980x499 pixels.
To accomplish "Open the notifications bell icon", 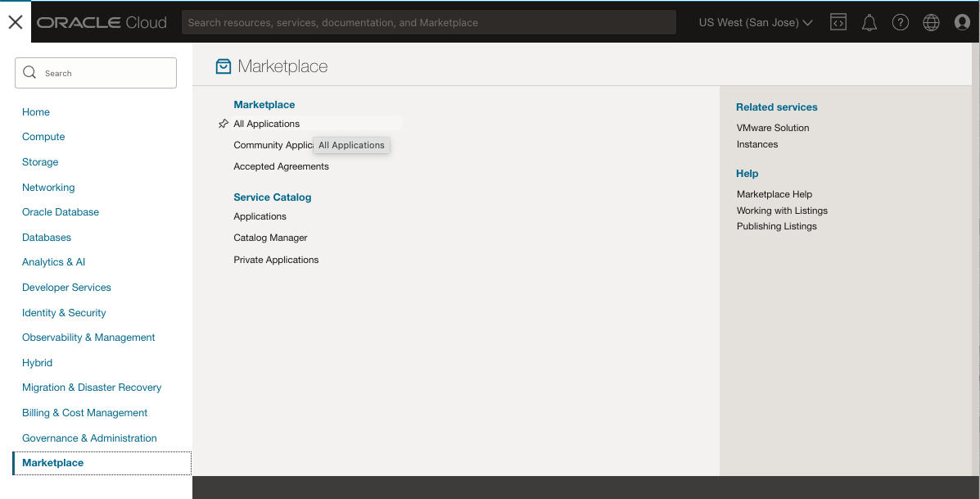I will (x=869, y=23).
